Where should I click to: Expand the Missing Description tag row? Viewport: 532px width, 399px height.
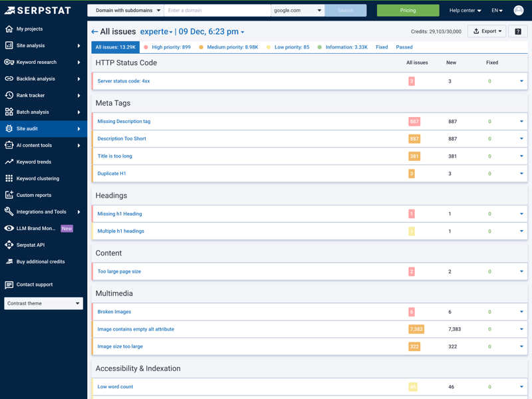coord(521,122)
